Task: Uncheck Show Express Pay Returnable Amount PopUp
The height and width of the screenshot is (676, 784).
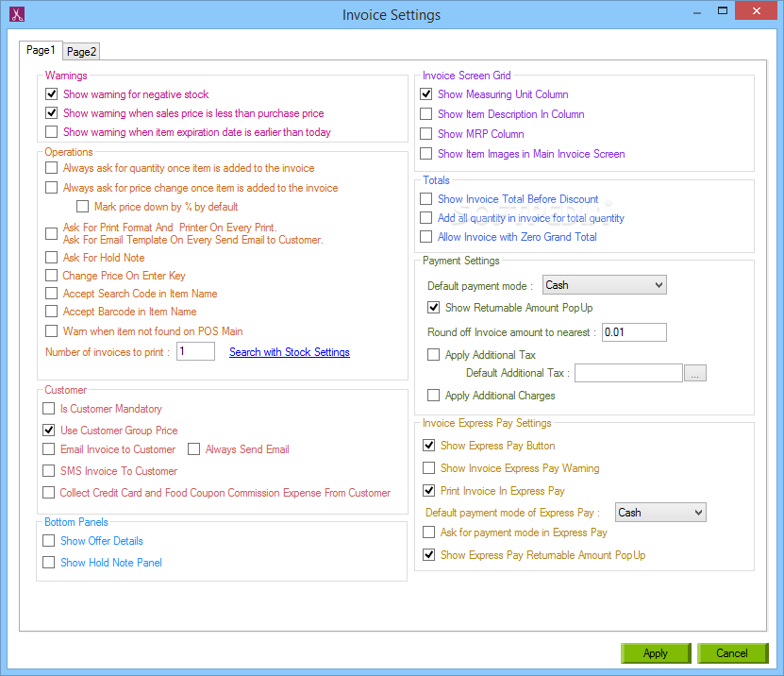Action: tap(429, 555)
